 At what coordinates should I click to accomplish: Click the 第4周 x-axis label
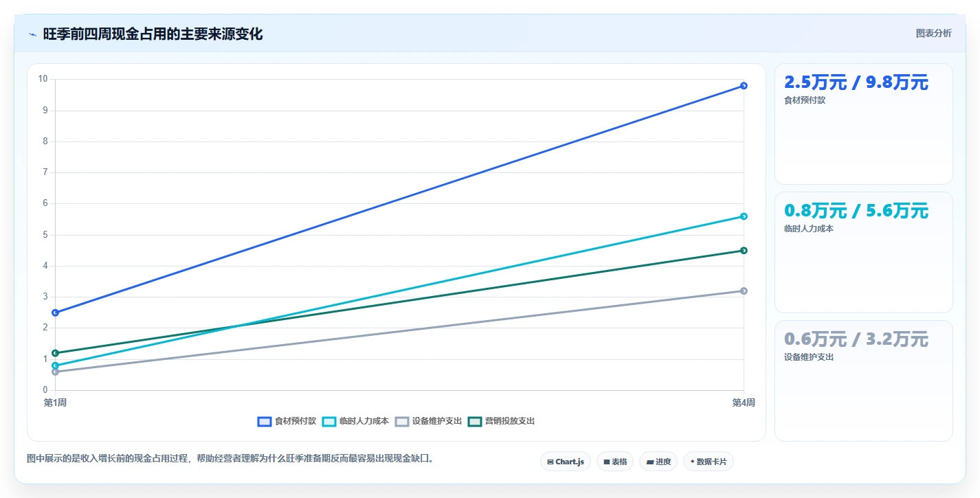(x=744, y=403)
